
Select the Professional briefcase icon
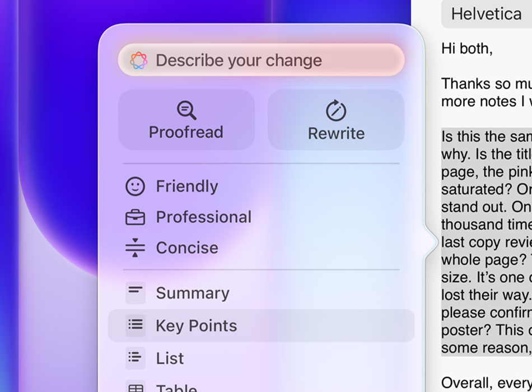135,217
